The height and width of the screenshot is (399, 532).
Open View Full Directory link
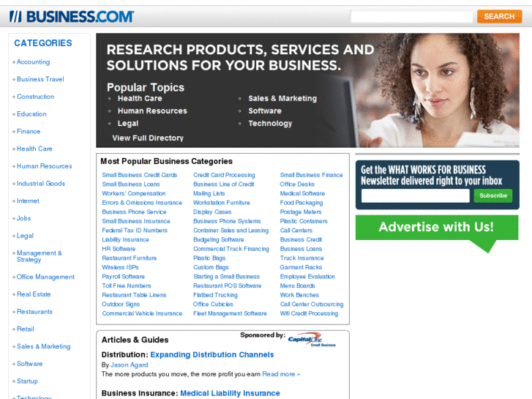pyautogui.click(x=148, y=138)
